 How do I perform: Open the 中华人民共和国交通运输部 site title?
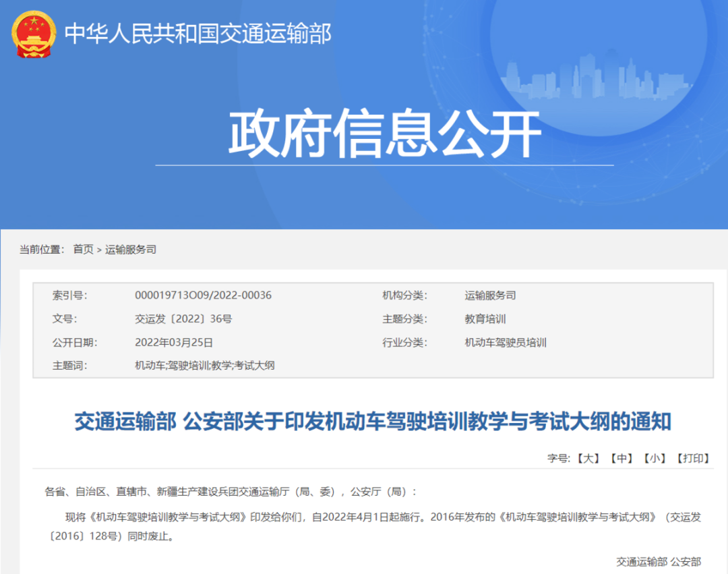pos(198,34)
